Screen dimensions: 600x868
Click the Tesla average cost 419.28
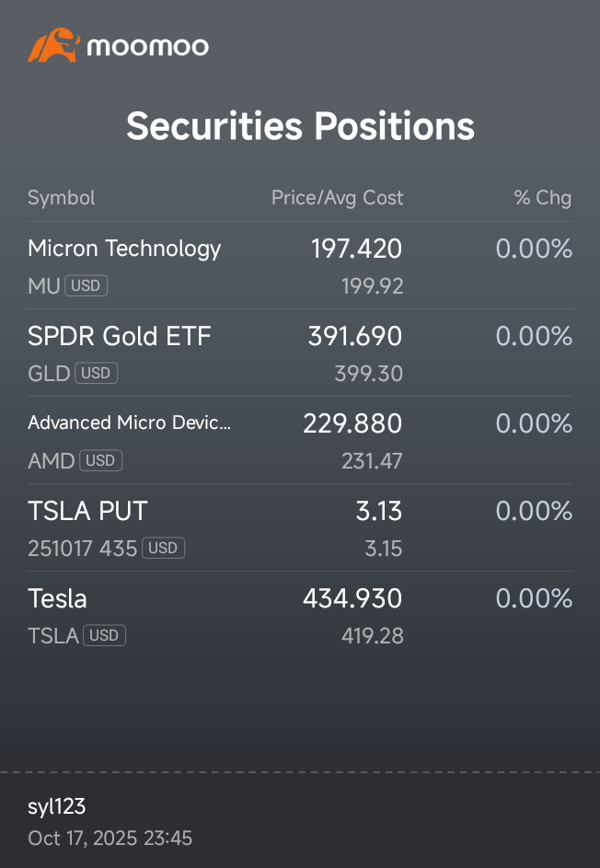[x=372, y=636]
